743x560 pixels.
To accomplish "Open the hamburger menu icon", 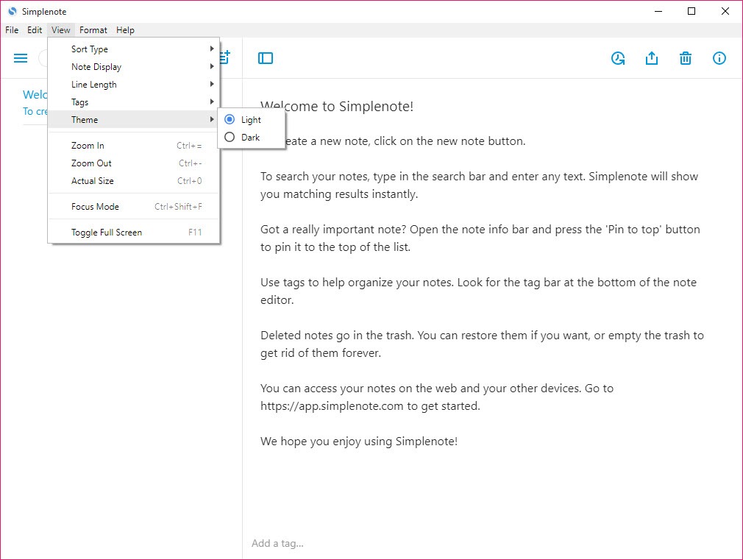I will 21,58.
